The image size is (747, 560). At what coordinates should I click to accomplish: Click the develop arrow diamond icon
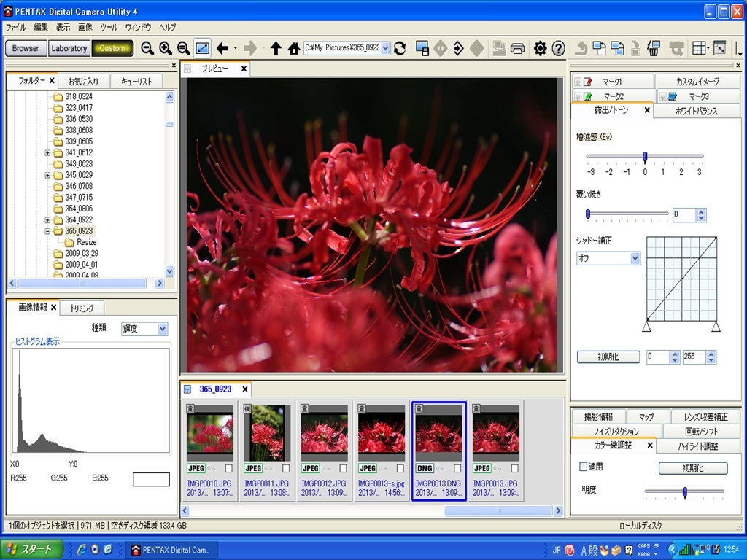pyautogui.click(x=458, y=48)
